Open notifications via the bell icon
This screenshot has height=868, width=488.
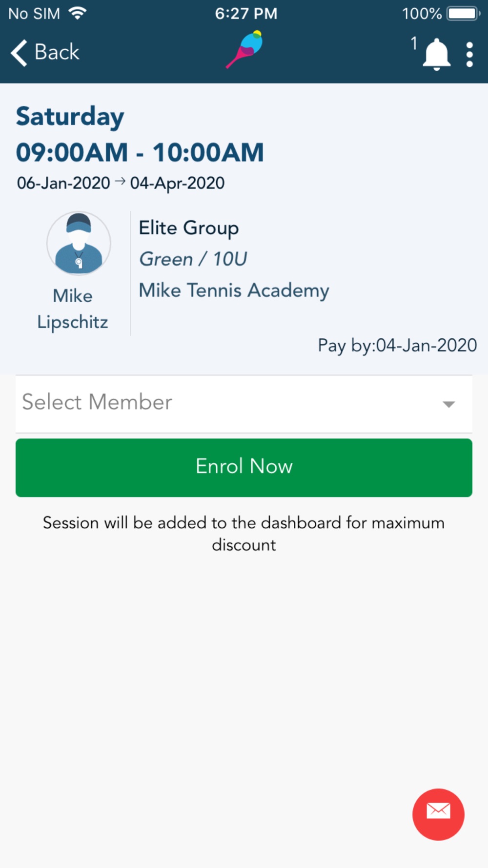pyautogui.click(x=436, y=54)
